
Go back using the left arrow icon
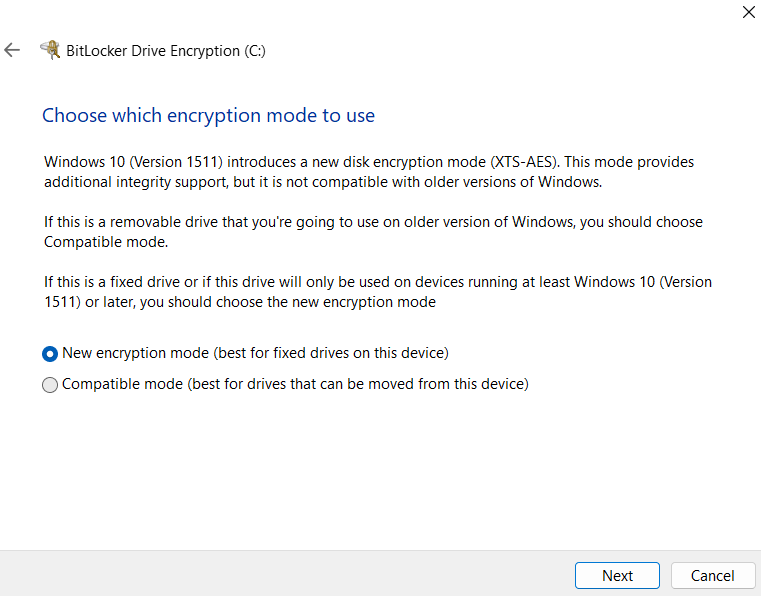(12, 50)
